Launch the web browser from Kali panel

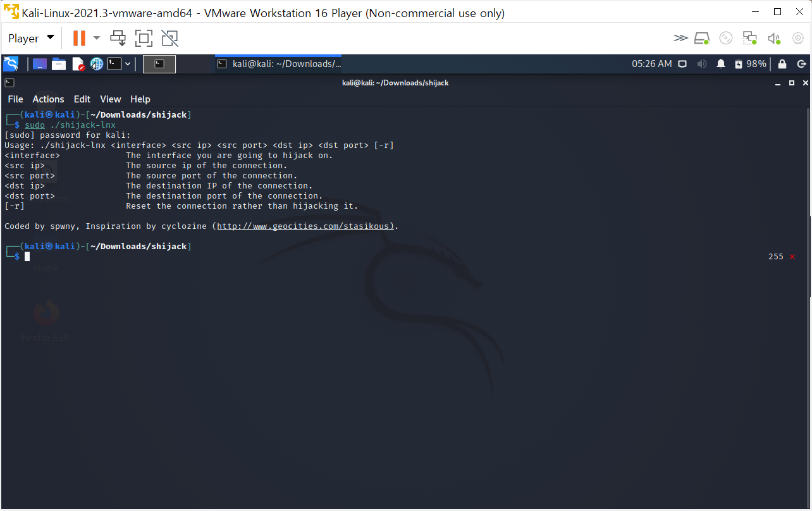96,64
